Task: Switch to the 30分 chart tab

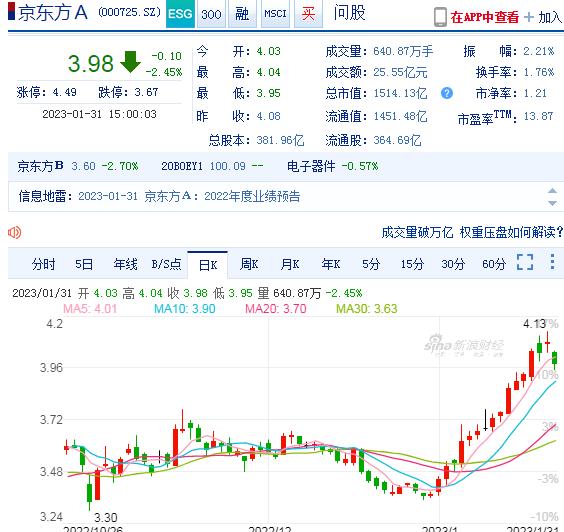Action: pos(453,264)
